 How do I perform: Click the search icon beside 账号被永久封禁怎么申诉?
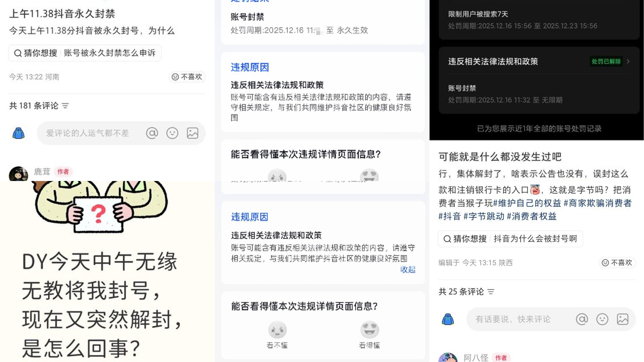pyautogui.click(x=18, y=53)
